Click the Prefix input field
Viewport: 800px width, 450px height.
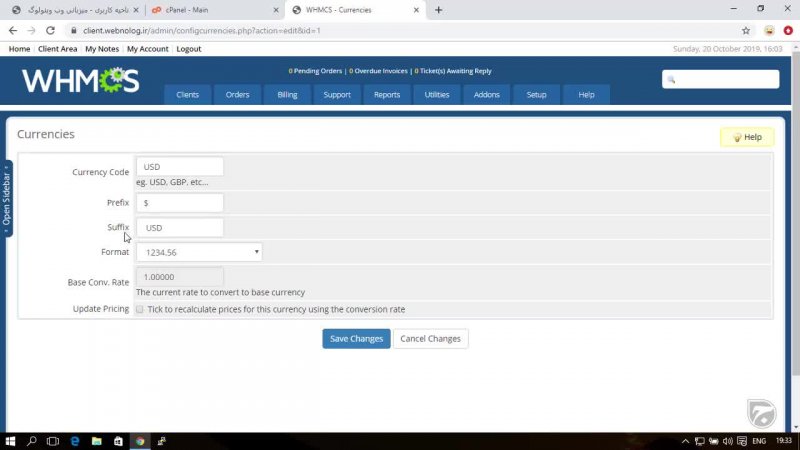click(180, 203)
